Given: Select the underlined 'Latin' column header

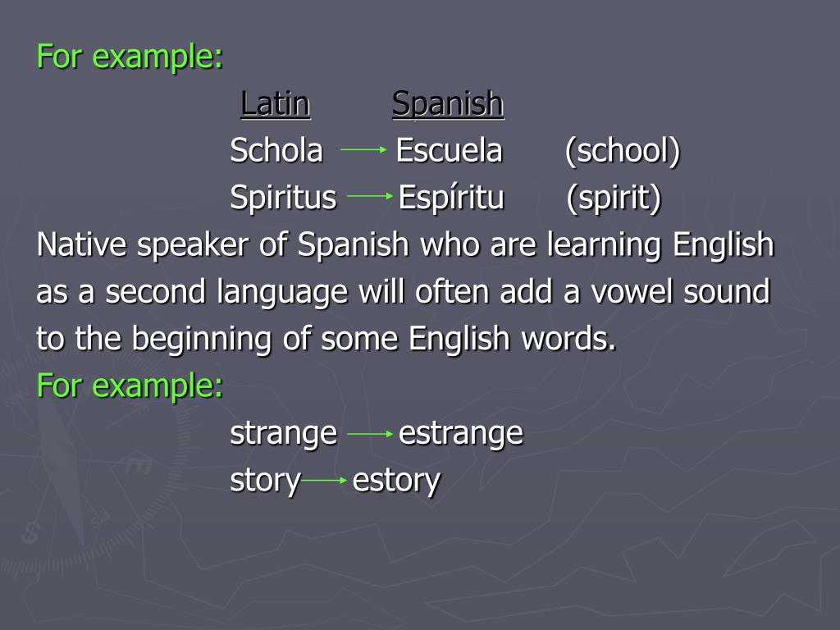Looking at the screenshot, I should pyautogui.click(x=276, y=103).
